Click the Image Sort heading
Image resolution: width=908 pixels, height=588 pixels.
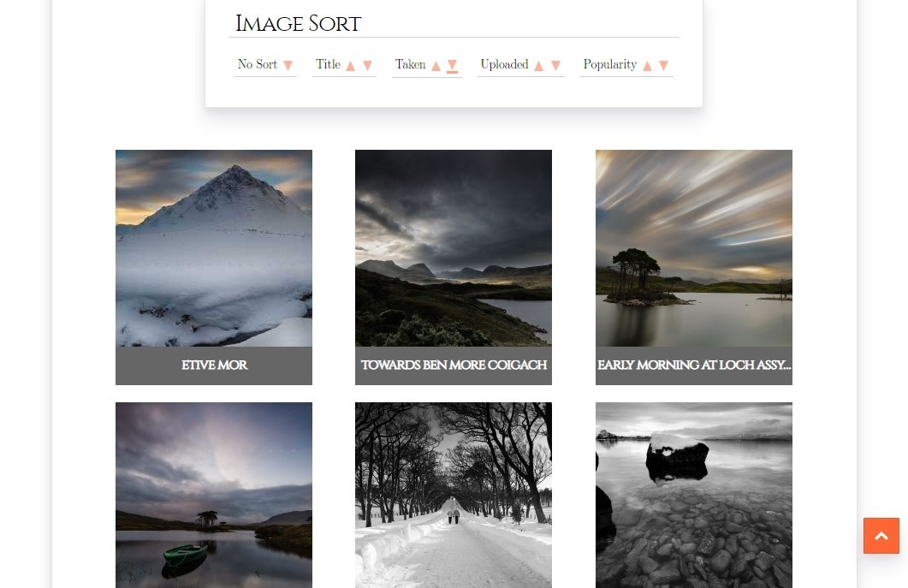tap(298, 24)
